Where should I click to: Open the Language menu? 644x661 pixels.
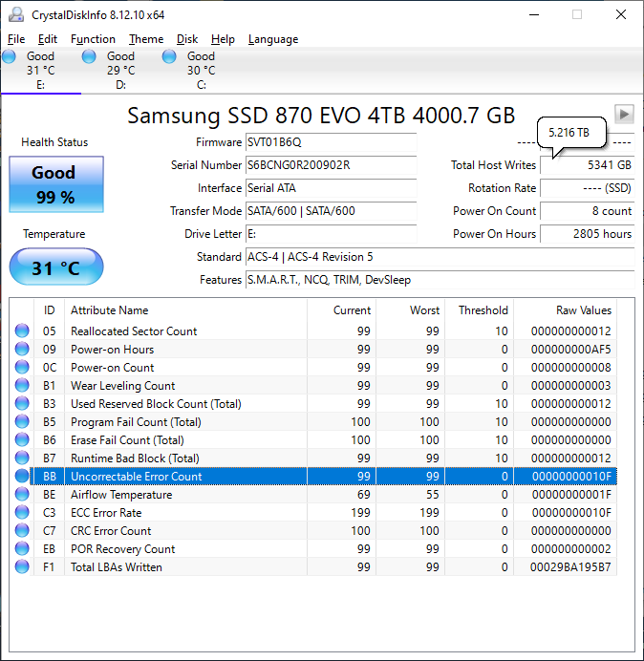click(273, 39)
